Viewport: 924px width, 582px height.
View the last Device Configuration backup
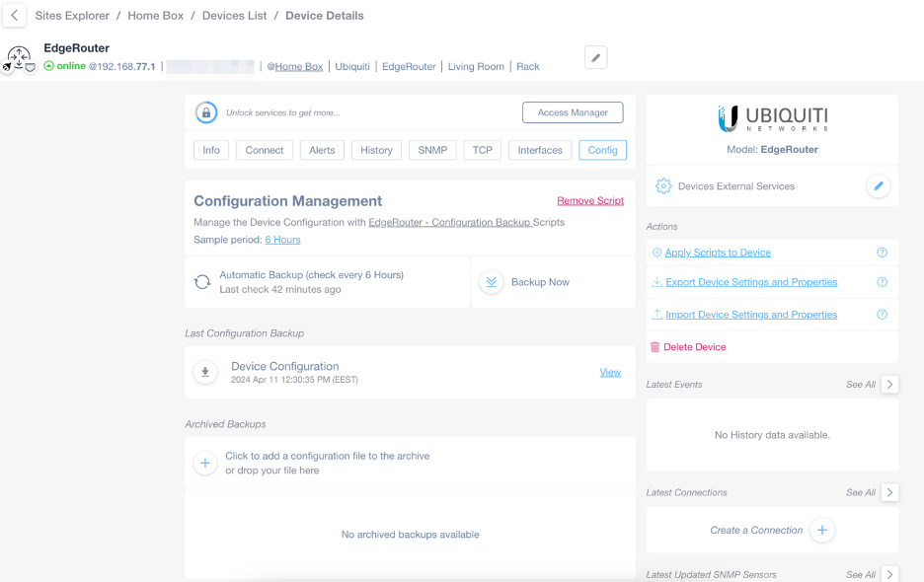[610, 372]
